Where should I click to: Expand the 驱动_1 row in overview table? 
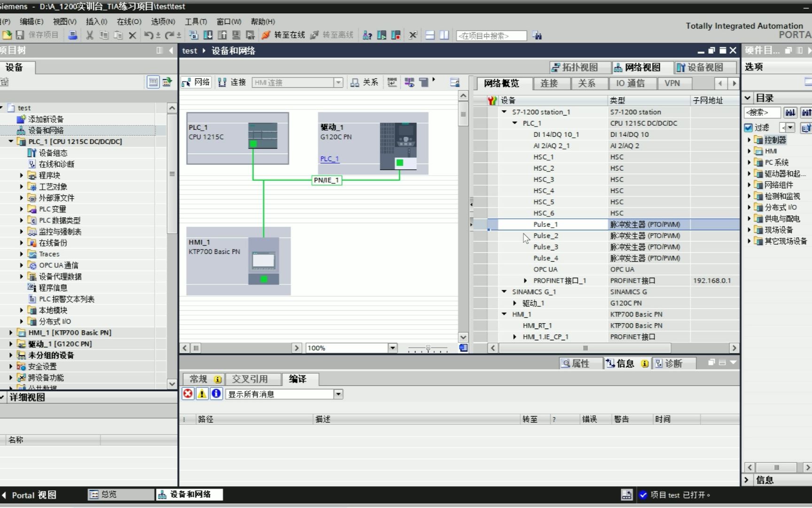pyautogui.click(x=515, y=303)
